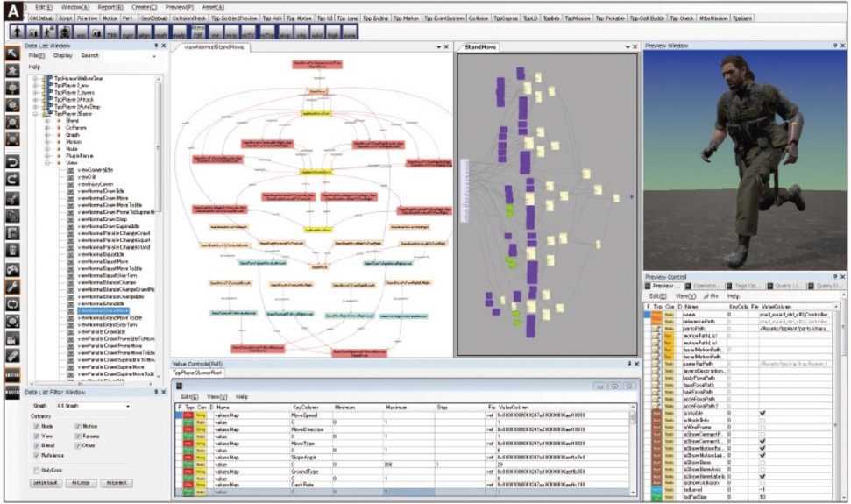851x504 pixels.
Task: Click the vertical scrollbar of the data tree
Action: (x=159, y=228)
